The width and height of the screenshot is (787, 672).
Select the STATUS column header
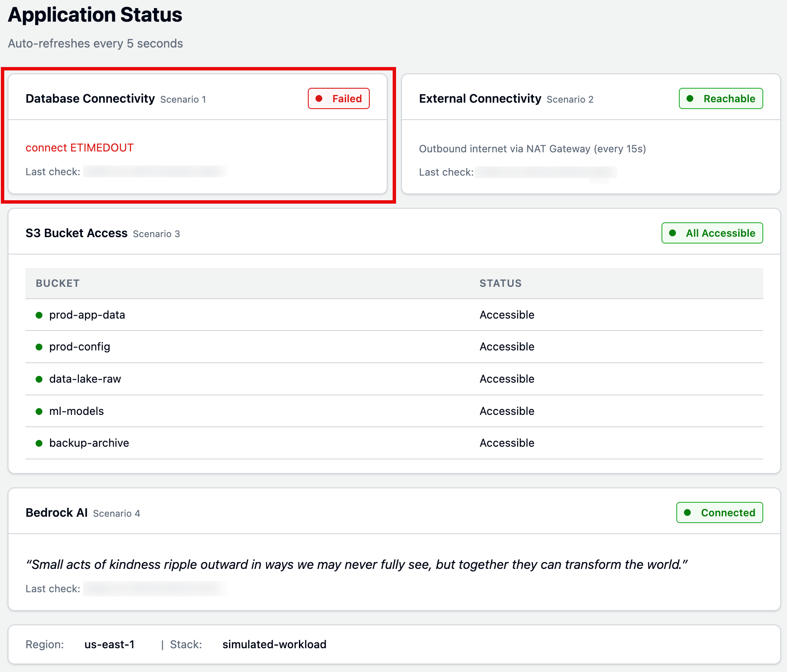click(500, 283)
